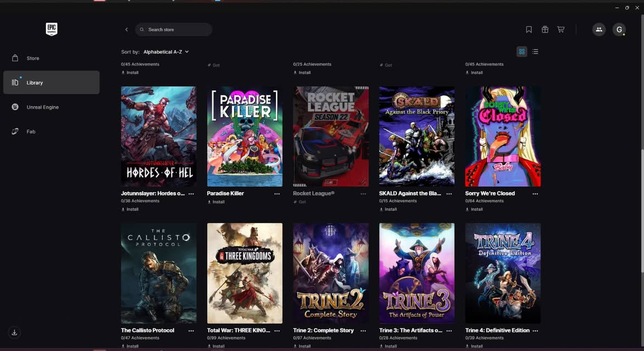Open the Library section
Screen dimensions: 644x351
52,82
